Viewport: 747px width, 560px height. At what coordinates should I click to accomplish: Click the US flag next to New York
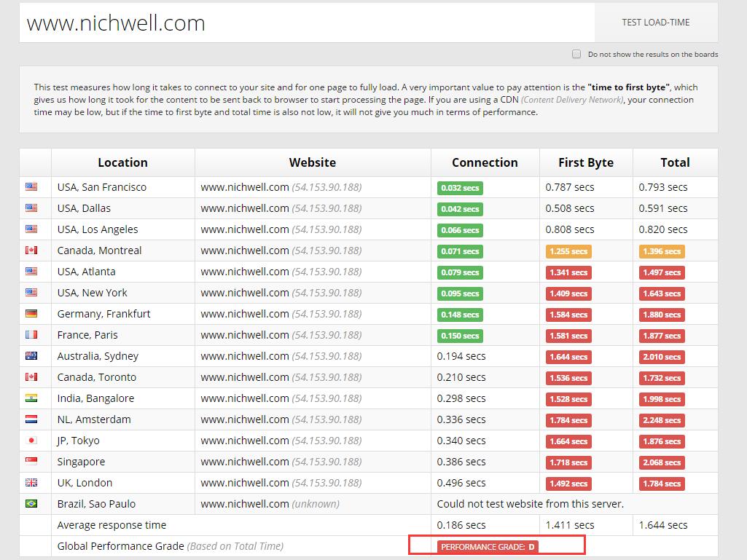tap(31, 293)
